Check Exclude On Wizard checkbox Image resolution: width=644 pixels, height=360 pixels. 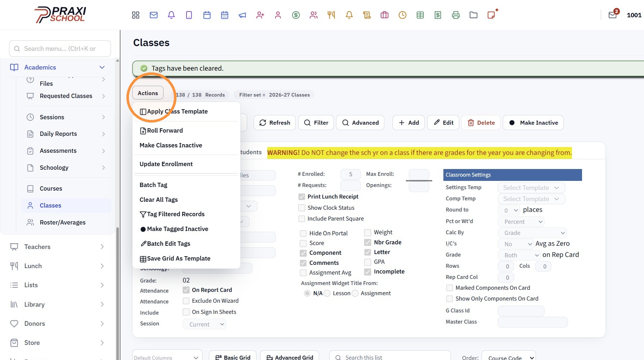point(186,301)
